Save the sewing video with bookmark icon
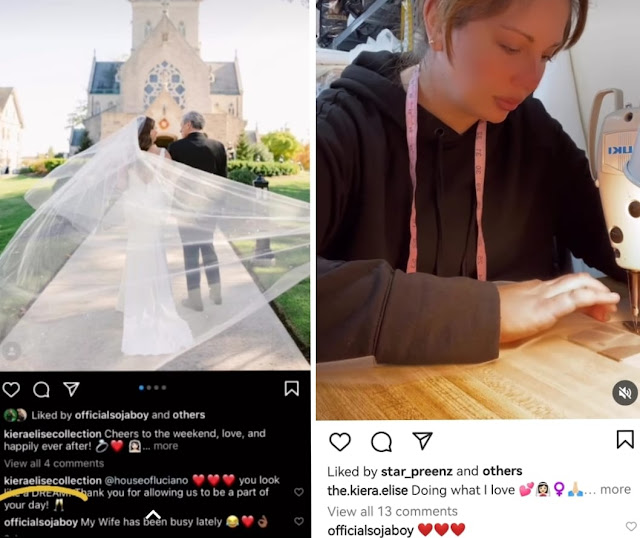 click(x=625, y=439)
